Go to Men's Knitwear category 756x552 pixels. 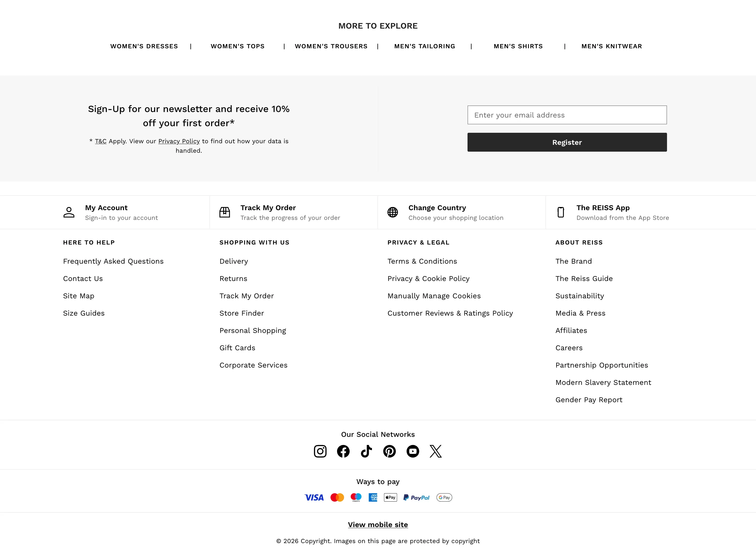pos(612,46)
